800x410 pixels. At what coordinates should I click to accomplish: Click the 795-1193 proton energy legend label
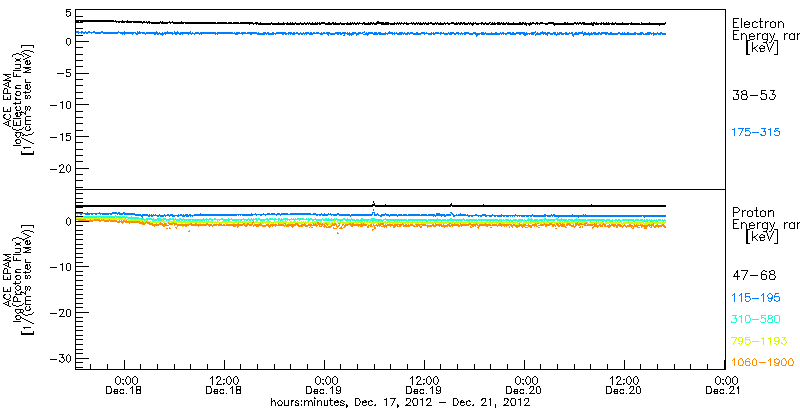(760, 341)
